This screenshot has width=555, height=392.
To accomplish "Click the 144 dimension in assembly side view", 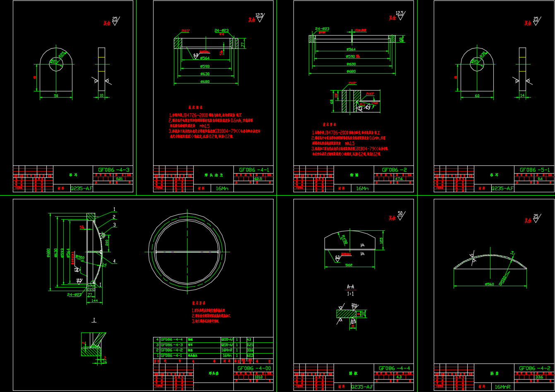I will click(94, 301).
